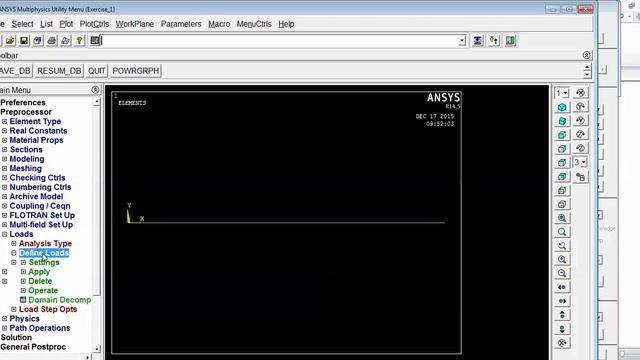Screen dimensions: 640x360
Task: Collapse the Toolbar panel chevron
Action: point(587,55)
